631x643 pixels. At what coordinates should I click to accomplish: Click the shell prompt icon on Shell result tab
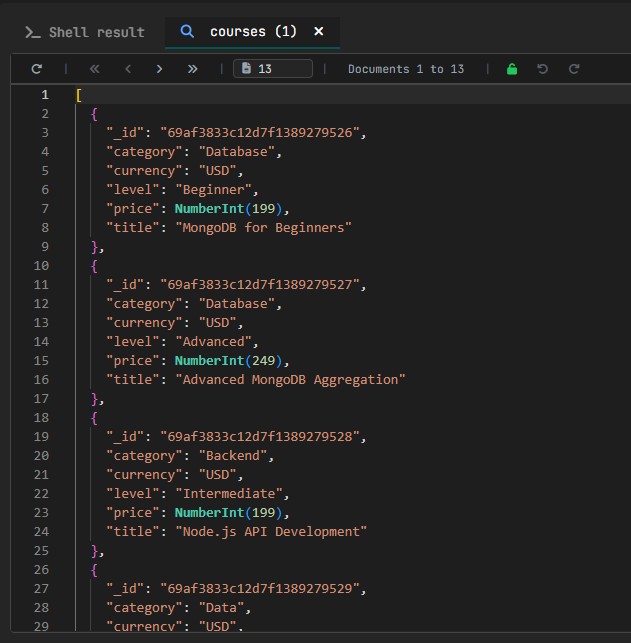(x=33, y=32)
